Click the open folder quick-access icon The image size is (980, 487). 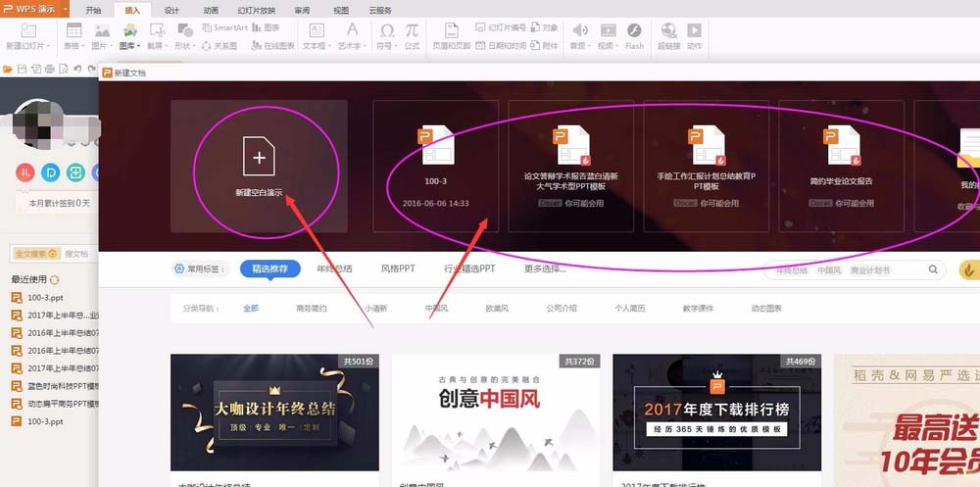(8, 69)
